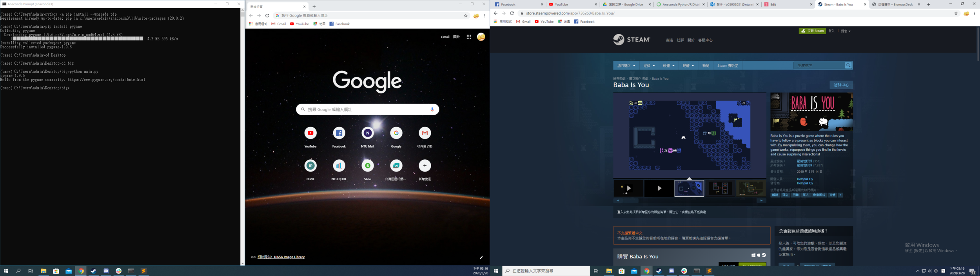
Task: Switch to the Edit browser tab
Action: point(788,4)
